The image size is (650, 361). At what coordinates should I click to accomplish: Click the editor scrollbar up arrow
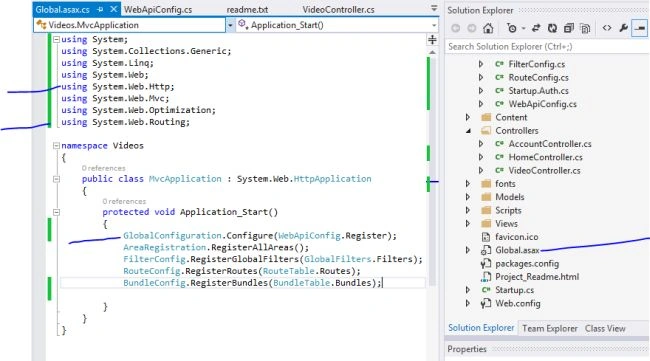click(x=432, y=52)
